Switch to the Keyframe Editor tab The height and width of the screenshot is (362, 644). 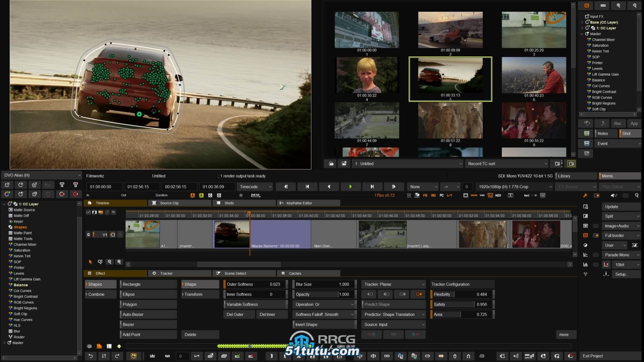point(309,203)
